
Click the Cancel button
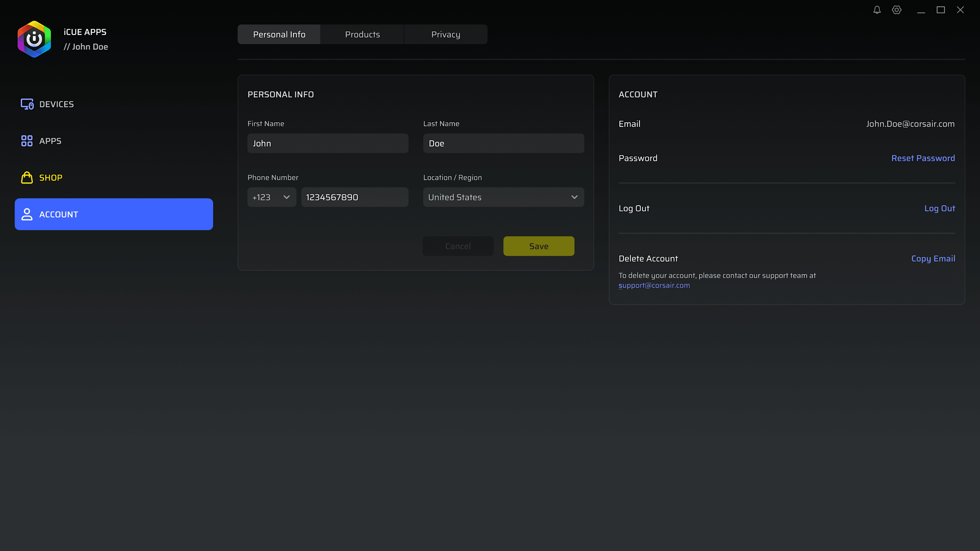pos(458,246)
